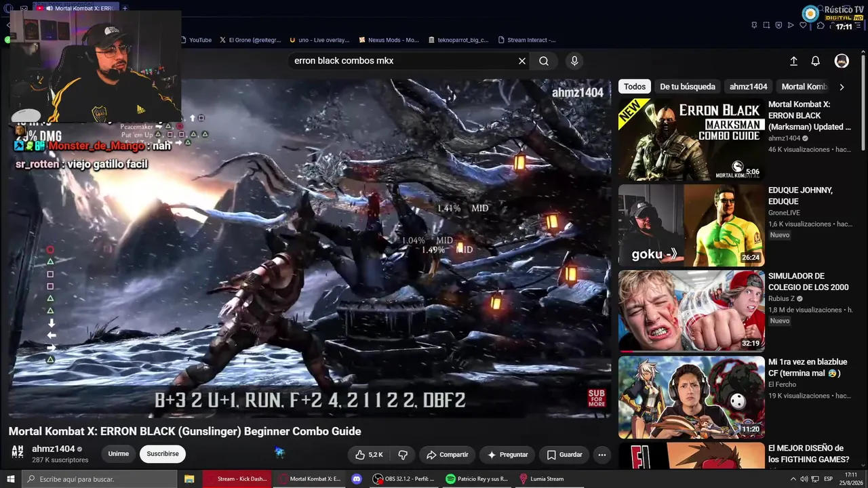
Task: Open the Erron Black Marksman Combo Guide thumbnail
Action: point(691,140)
